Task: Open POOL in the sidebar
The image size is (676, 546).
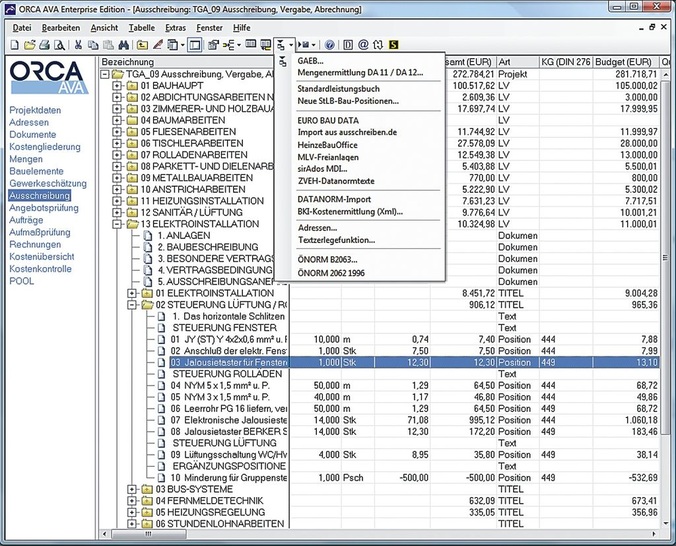Action: point(22,281)
